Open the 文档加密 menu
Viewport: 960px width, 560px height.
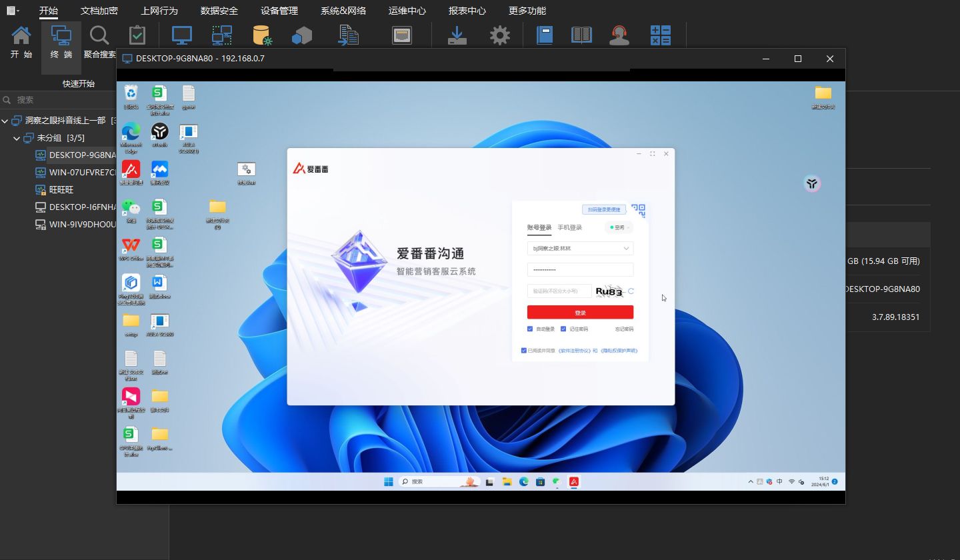99,11
